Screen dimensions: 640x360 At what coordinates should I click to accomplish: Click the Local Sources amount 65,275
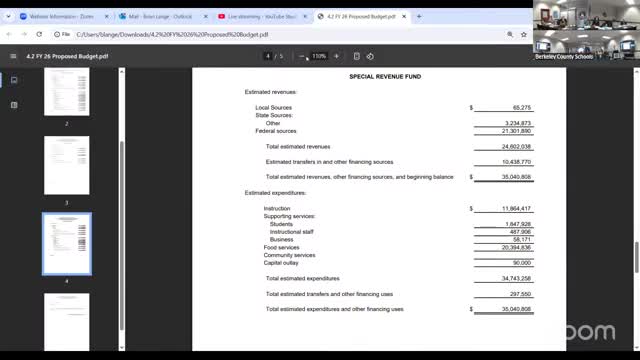pyautogui.click(x=522, y=108)
